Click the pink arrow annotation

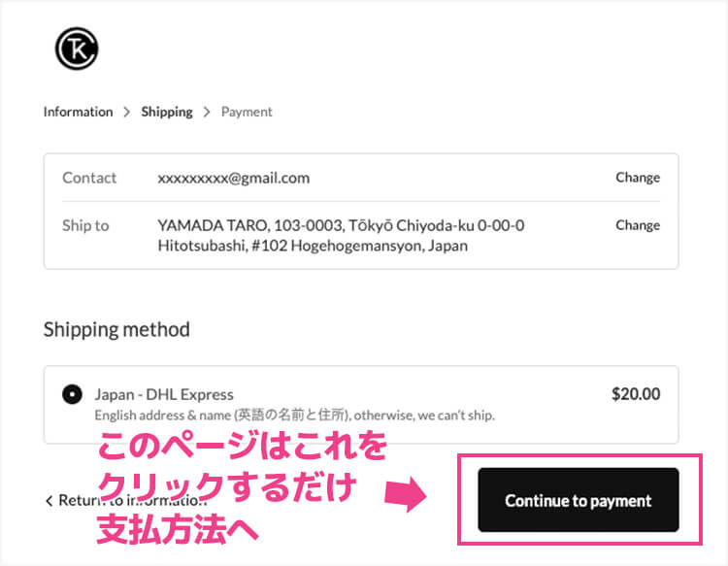click(406, 494)
